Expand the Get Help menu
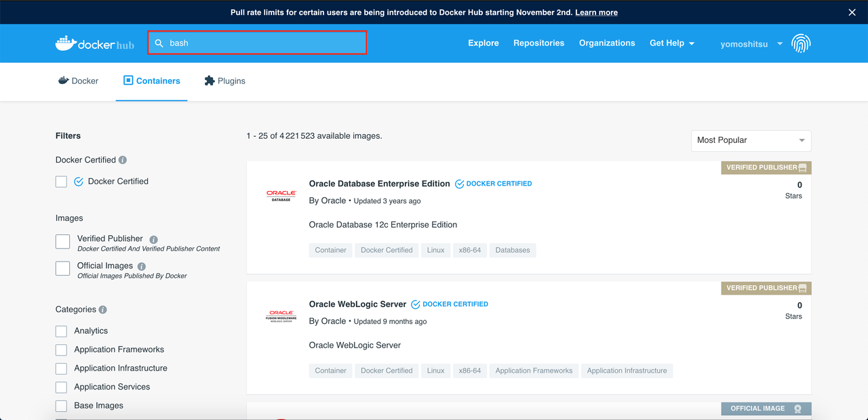Viewport: 868px width, 420px height. point(672,43)
